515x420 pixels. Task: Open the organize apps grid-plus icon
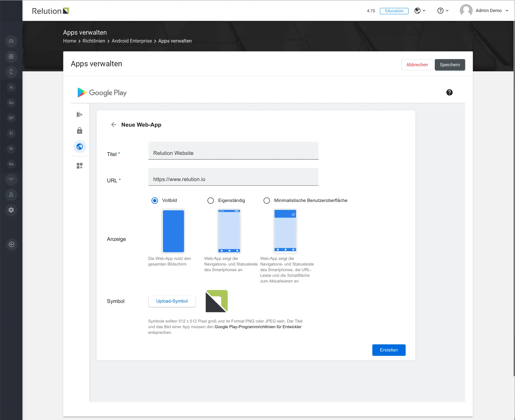[x=79, y=166]
